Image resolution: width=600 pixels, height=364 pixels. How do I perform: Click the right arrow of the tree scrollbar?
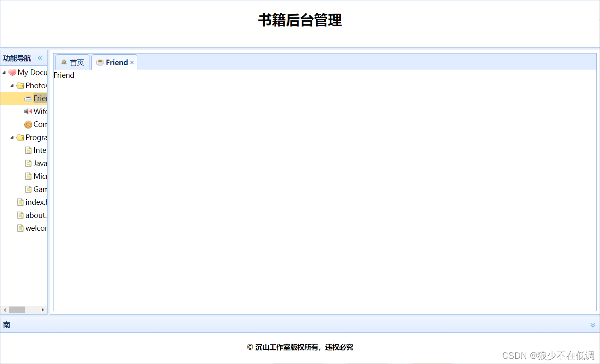coord(43,310)
